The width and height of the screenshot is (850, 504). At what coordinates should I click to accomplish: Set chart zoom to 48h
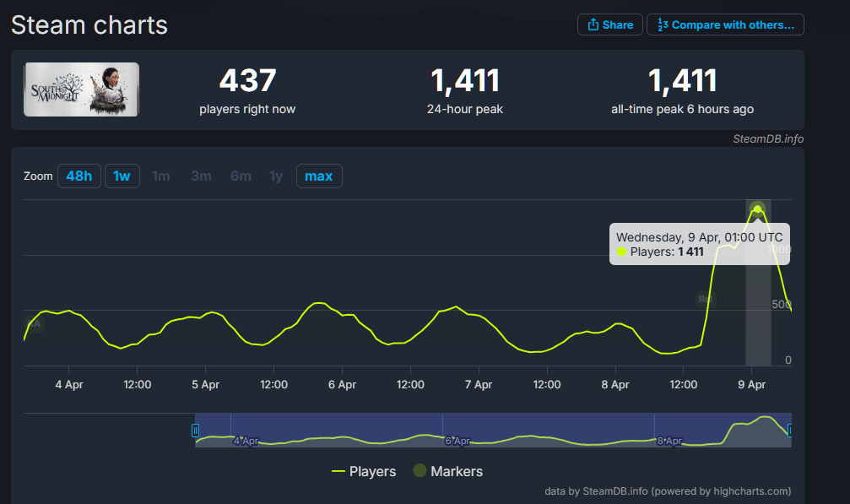[x=79, y=176]
